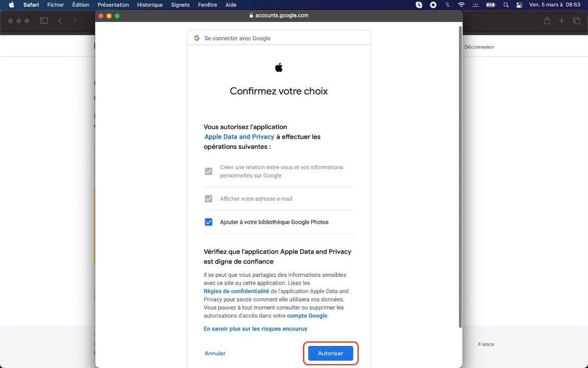Click the popup window vertical scrollbar
Viewport: 588px width, 368px height.
[x=460, y=177]
